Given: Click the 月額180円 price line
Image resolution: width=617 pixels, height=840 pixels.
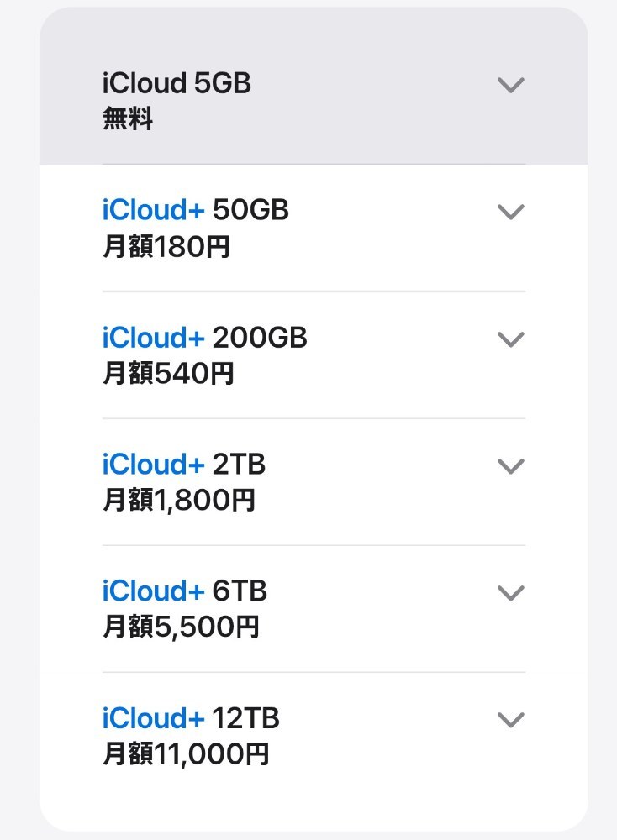Looking at the screenshot, I should click(x=166, y=247).
